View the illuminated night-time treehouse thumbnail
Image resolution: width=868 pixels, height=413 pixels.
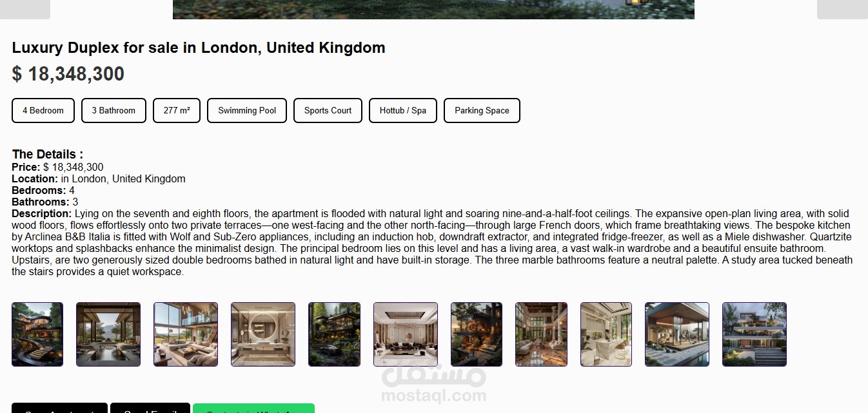coord(477,334)
